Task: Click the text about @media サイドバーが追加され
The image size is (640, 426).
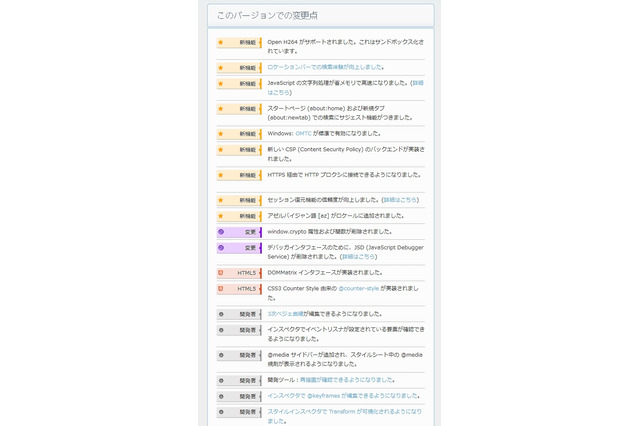Action: click(345, 359)
